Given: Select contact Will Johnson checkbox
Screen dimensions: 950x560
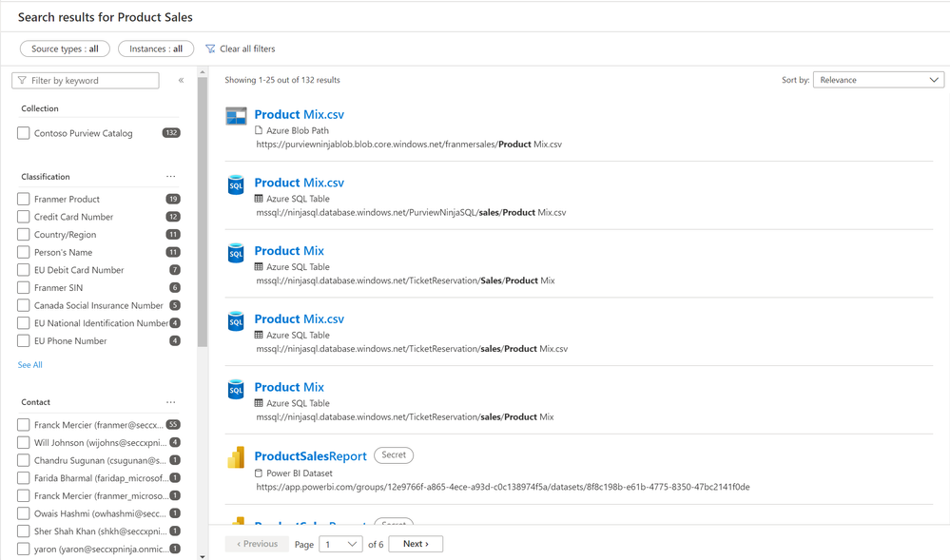Looking at the screenshot, I should (x=24, y=442).
